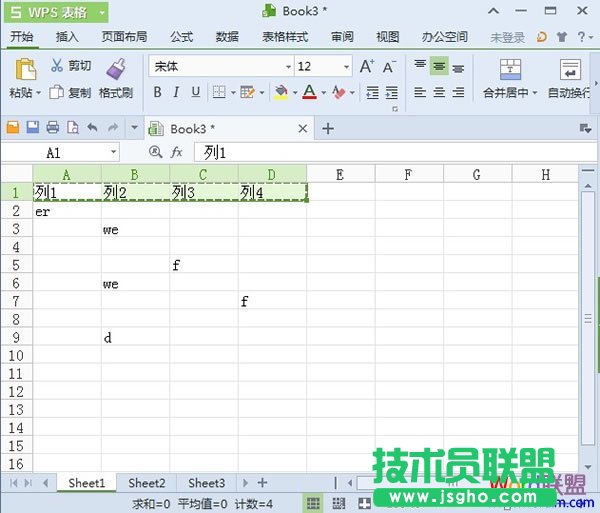Align text right
Image resolution: width=600 pixels, height=513 pixels.
pos(458,92)
